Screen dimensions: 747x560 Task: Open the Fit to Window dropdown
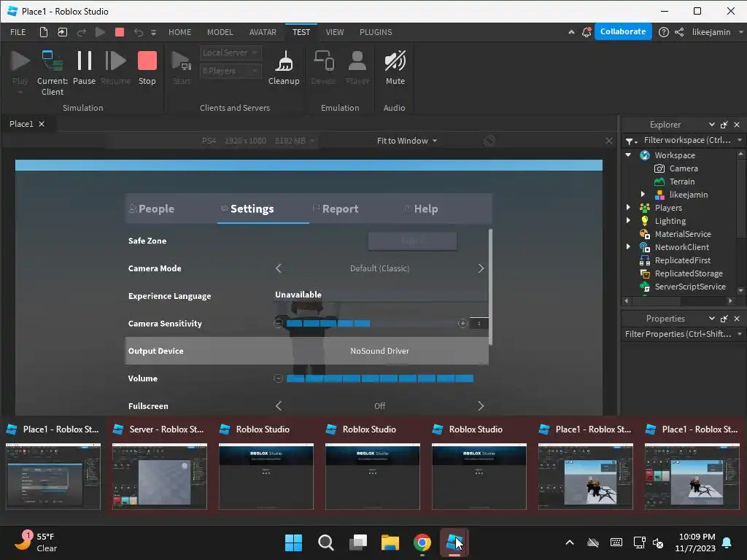pyautogui.click(x=407, y=141)
